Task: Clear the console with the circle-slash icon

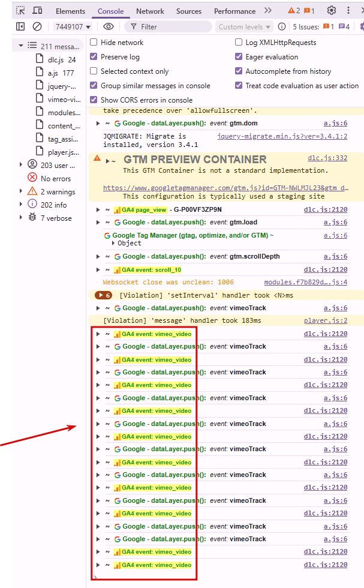Action: [x=37, y=26]
